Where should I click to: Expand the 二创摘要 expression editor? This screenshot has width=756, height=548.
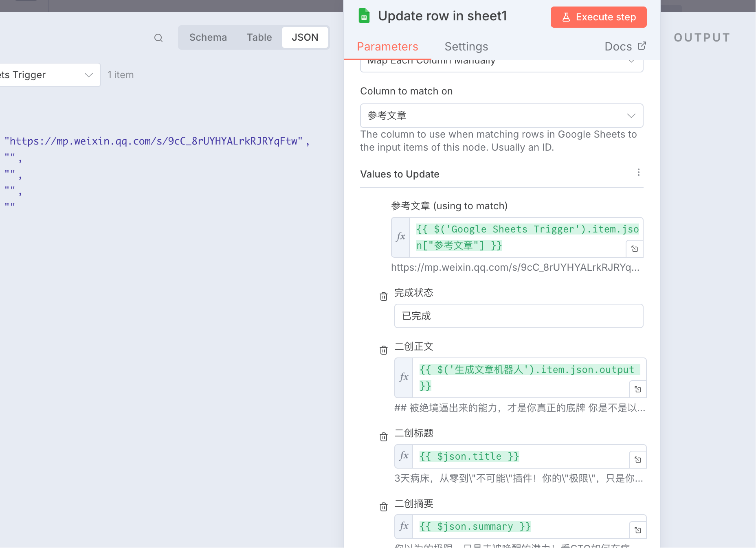[638, 530]
